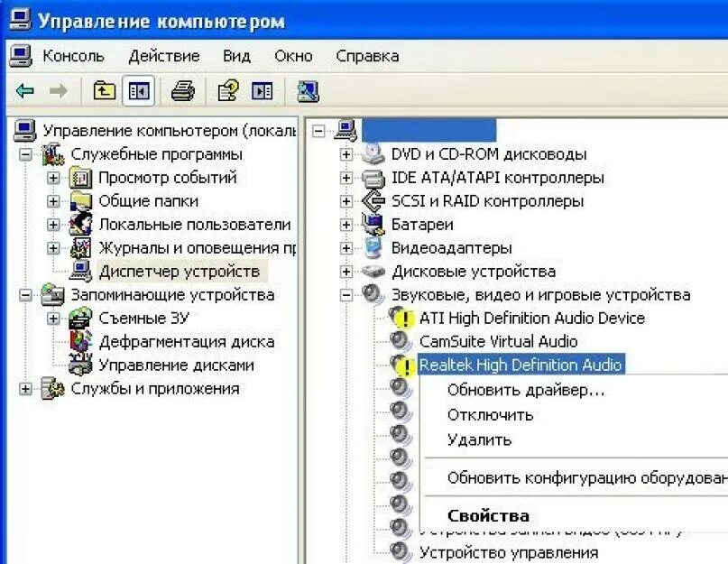Click the Управление дисками icon

(x=80, y=365)
